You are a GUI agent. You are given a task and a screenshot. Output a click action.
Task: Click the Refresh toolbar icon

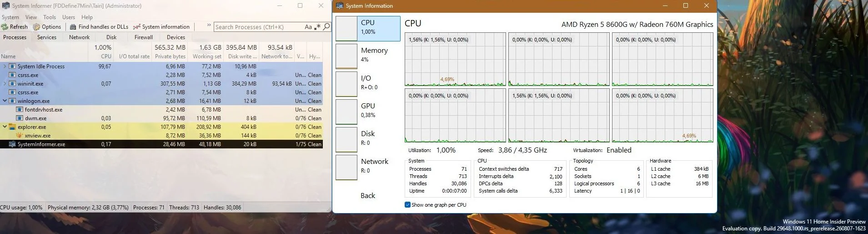[5, 27]
